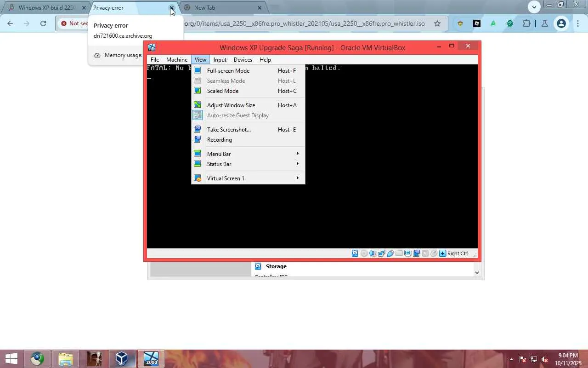Viewport: 588px width, 368px height.
Task: Switch to the New Tab tab
Action: pyautogui.click(x=223, y=8)
